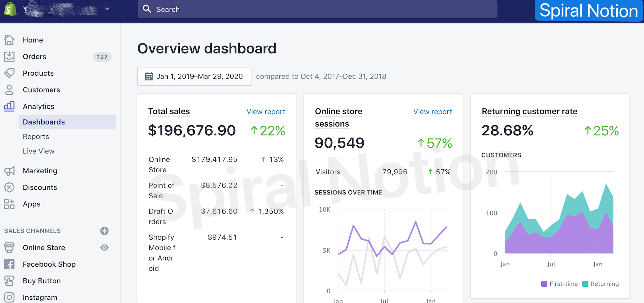This screenshot has width=644, height=303.
Task: Go to Products
Action: tap(38, 73)
